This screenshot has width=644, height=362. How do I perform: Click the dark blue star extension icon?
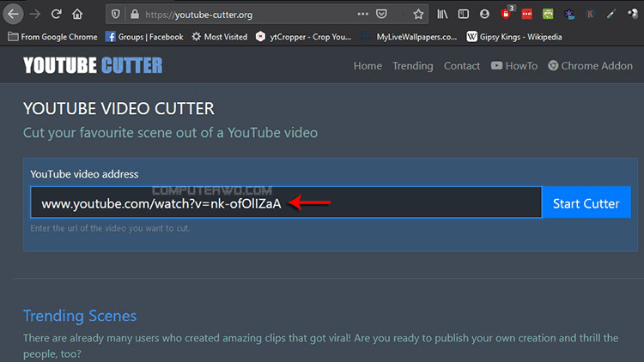tap(569, 15)
